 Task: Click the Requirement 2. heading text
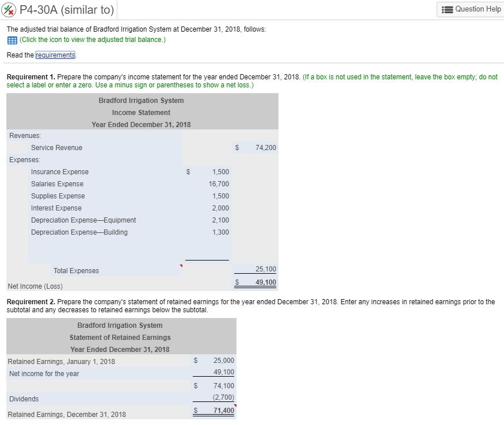[x=31, y=302]
